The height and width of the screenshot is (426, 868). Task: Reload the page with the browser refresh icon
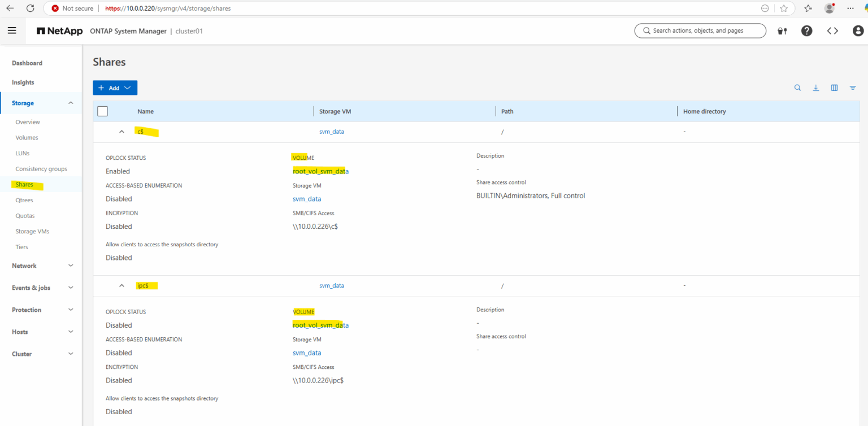(30, 8)
